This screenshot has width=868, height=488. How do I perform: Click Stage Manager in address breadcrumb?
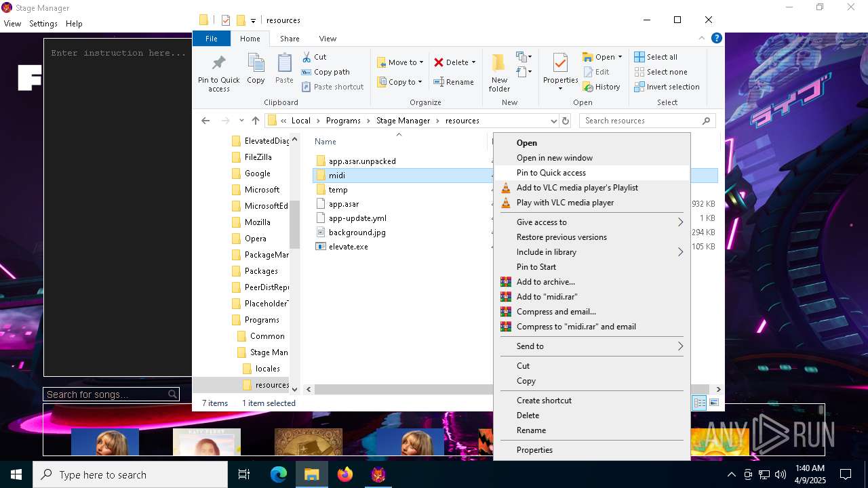[x=403, y=121]
